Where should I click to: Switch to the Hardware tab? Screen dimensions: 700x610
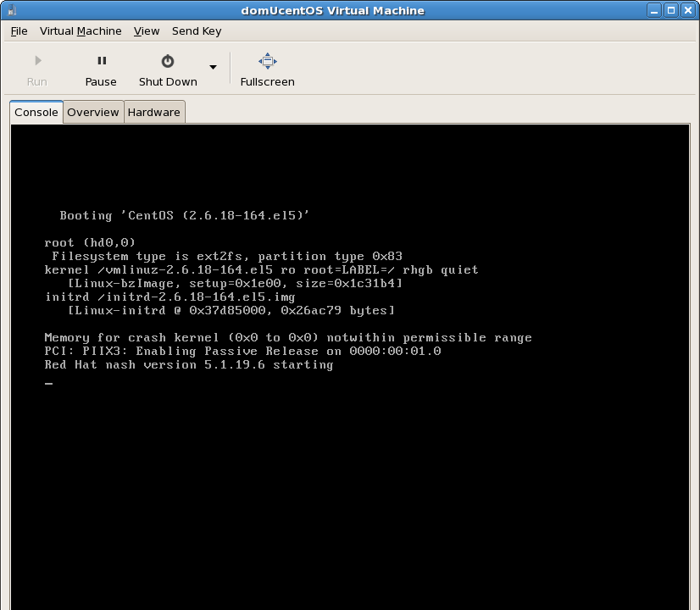tap(153, 112)
